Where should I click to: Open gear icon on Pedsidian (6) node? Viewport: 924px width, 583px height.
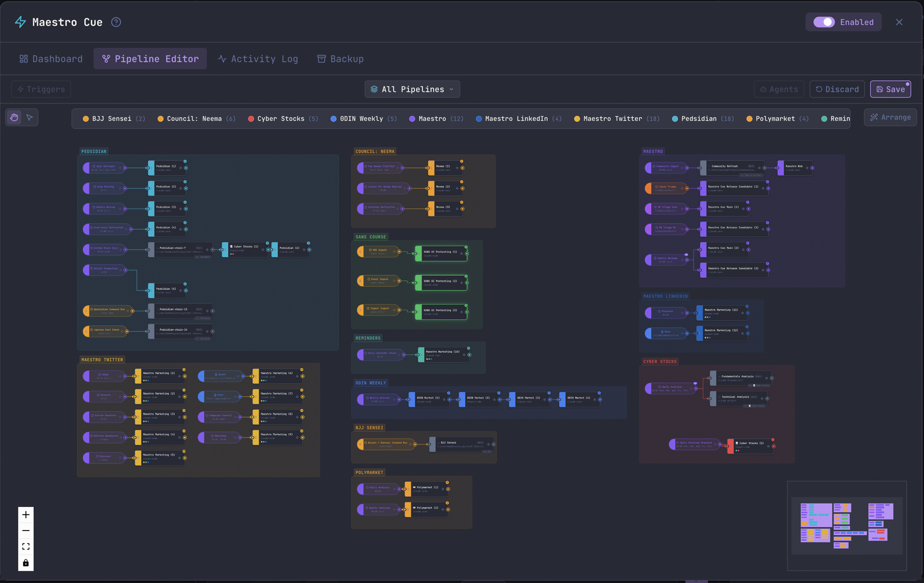(x=304, y=250)
